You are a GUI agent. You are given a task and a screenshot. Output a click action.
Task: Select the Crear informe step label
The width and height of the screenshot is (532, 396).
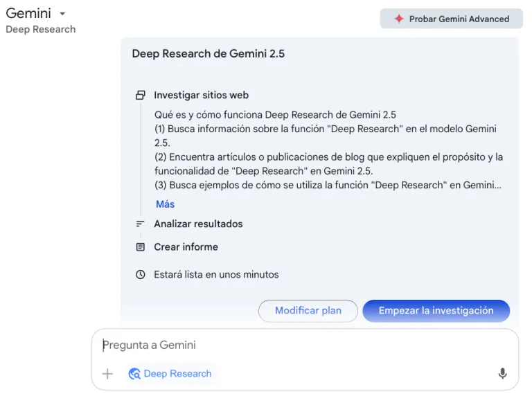(x=186, y=247)
